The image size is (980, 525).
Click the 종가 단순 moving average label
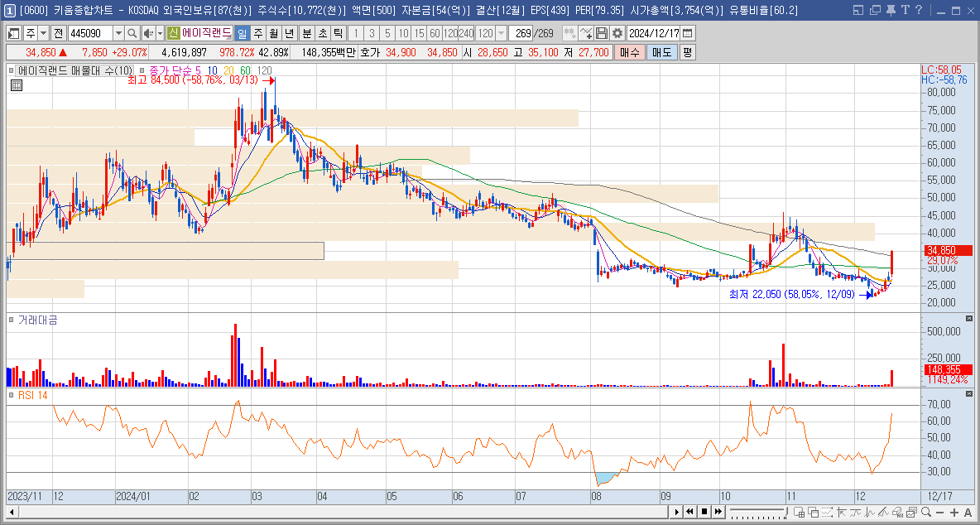pos(172,70)
